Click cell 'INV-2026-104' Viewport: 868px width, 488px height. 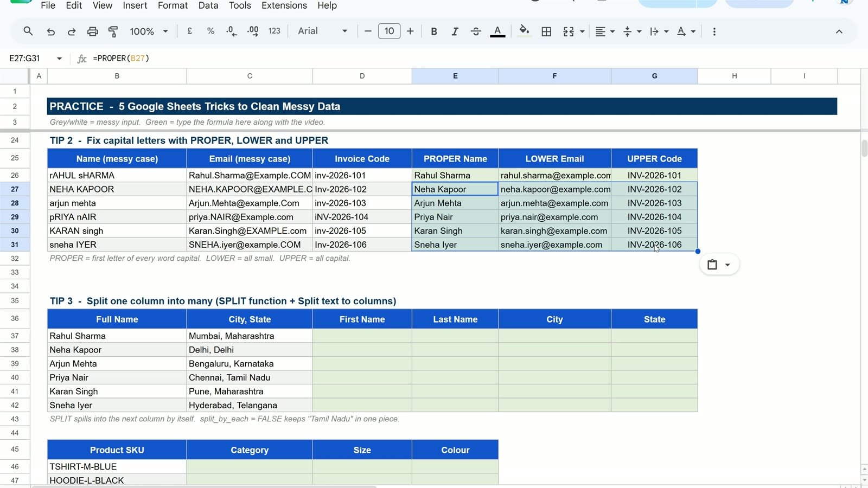654,217
